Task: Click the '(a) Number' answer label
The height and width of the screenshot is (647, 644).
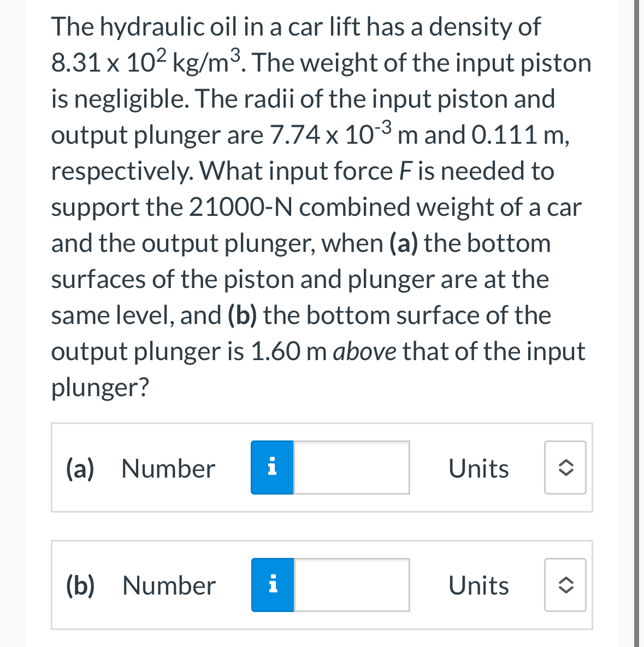Action: point(139,468)
